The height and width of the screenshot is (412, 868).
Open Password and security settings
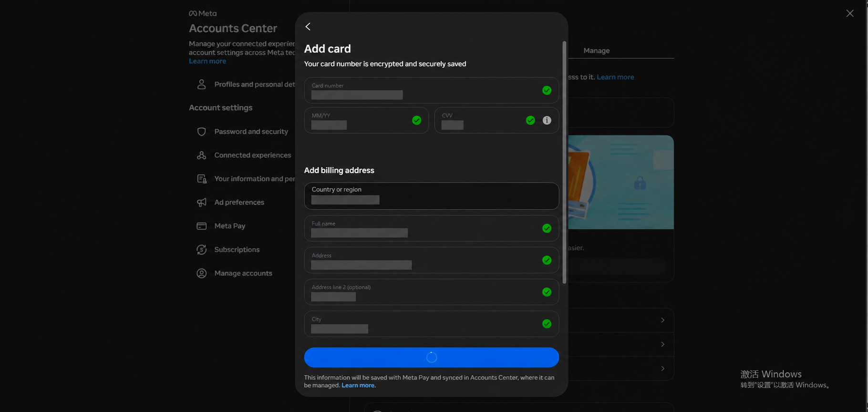pos(251,132)
